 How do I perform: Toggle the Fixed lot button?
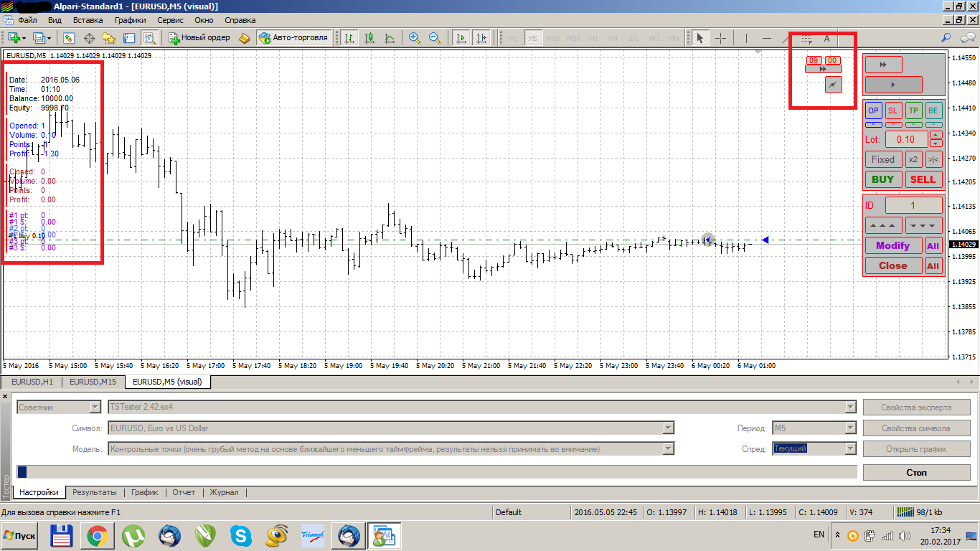tap(883, 159)
